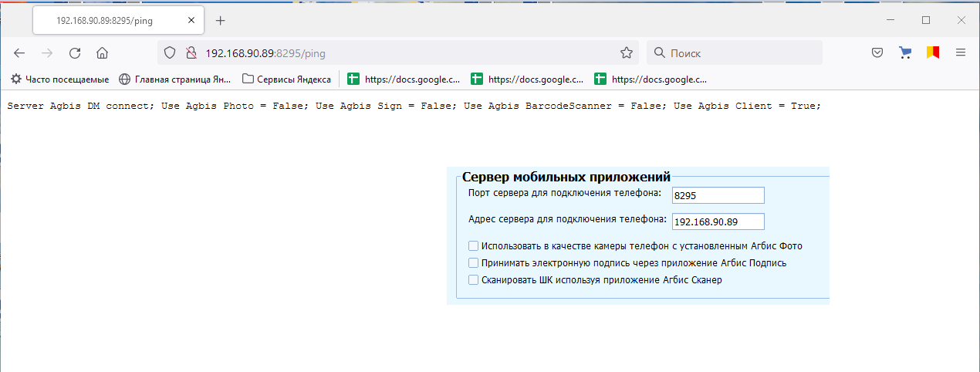Click the forward navigation arrow
The height and width of the screenshot is (372, 980).
pos(47,53)
